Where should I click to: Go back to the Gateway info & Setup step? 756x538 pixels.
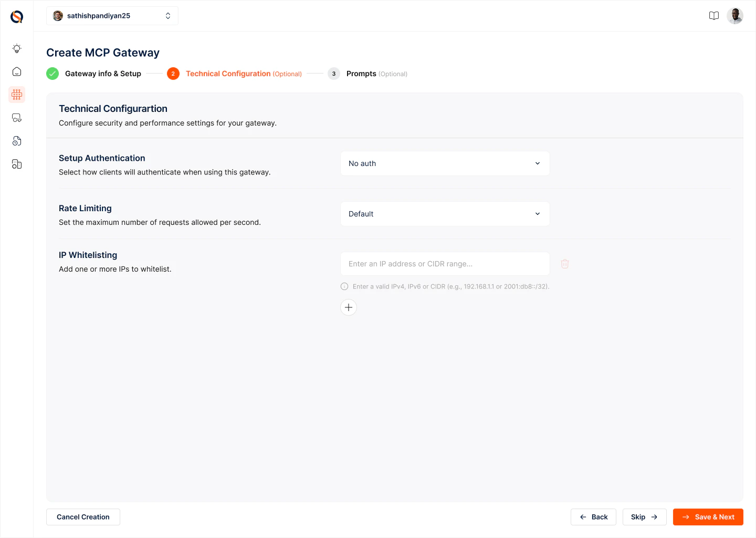pyautogui.click(x=102, y=74)
